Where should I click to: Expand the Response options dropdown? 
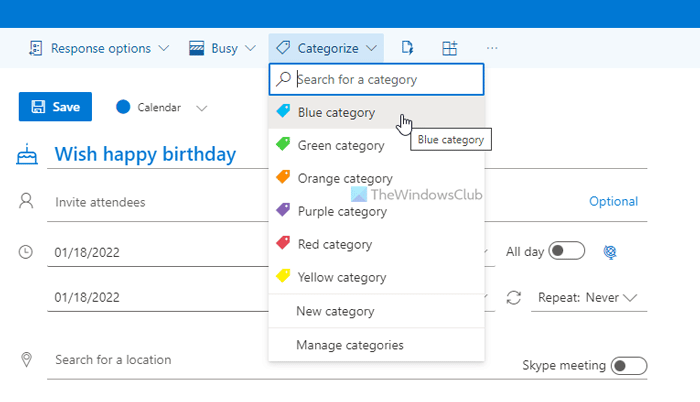pyautogui.click(x=100, y=48)
